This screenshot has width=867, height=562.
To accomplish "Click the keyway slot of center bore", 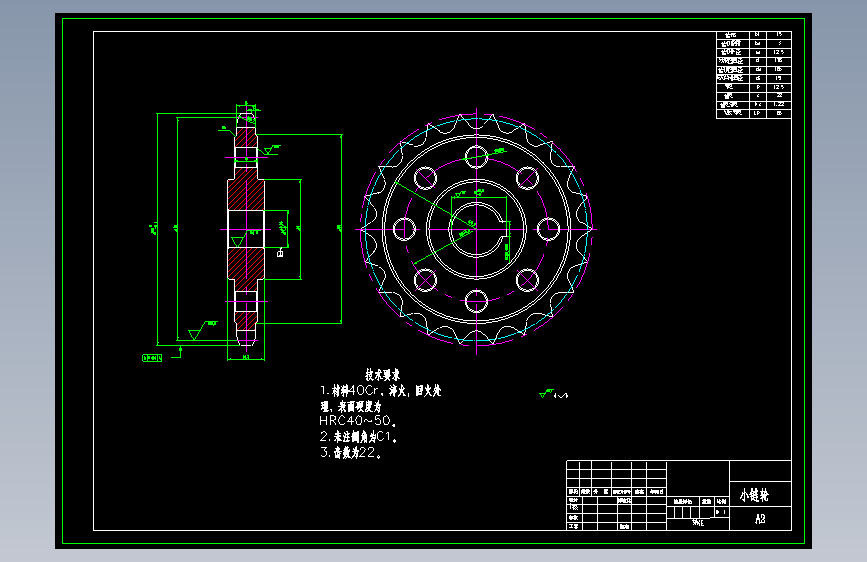I will [506, 229].
